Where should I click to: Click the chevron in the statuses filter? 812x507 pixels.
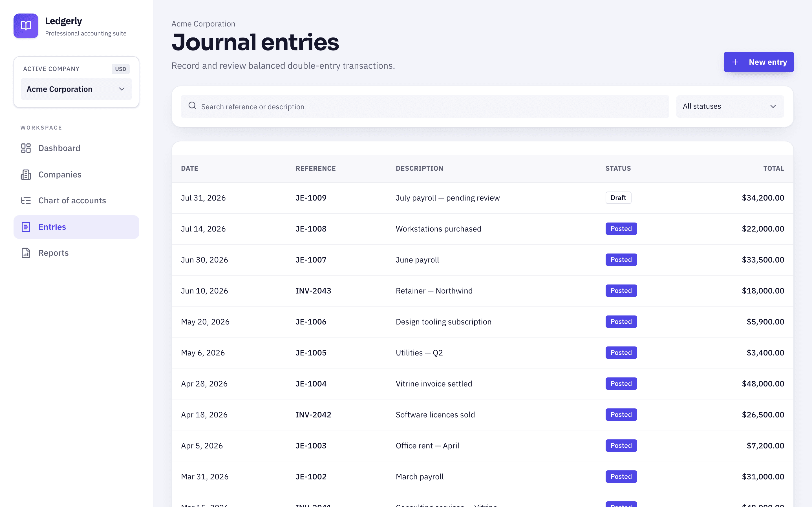click(x=773, y=106)
